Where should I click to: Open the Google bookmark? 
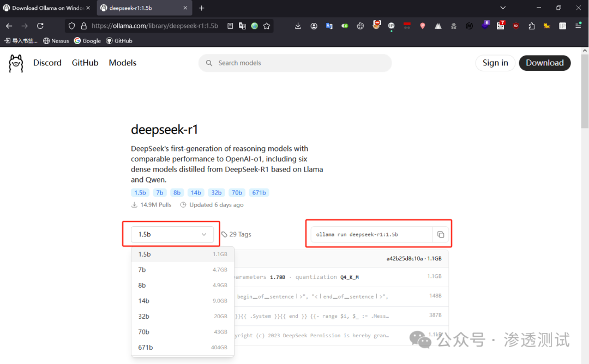tap(87, 41)
